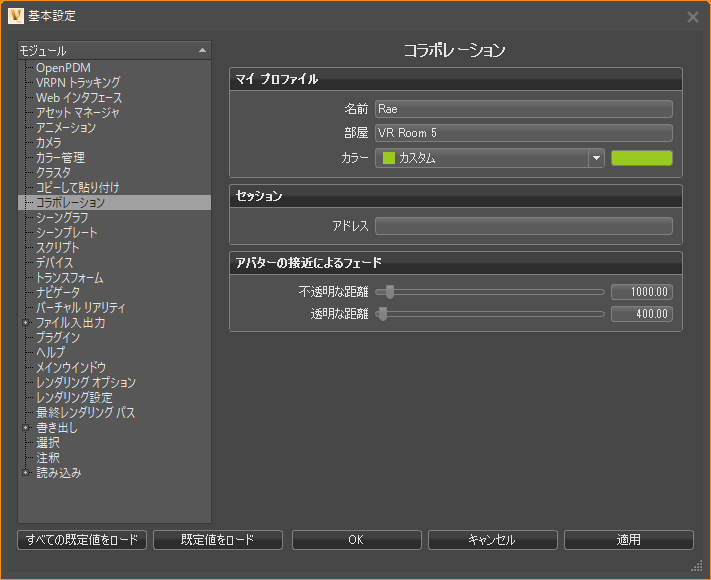Select VRPN トラッキング module
Image resolution: width=711 pixels, height=580 pixels.
(x=78, y=83)
